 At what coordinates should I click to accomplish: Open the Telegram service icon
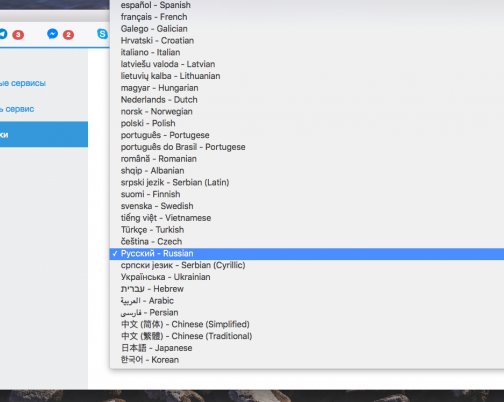(x=3, y=34)
